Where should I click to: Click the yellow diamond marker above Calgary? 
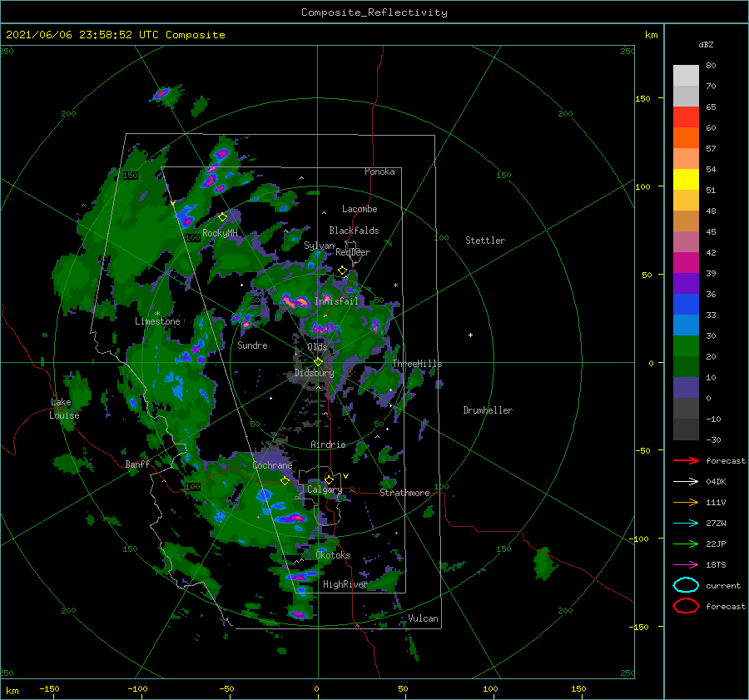tap(329, 479)
